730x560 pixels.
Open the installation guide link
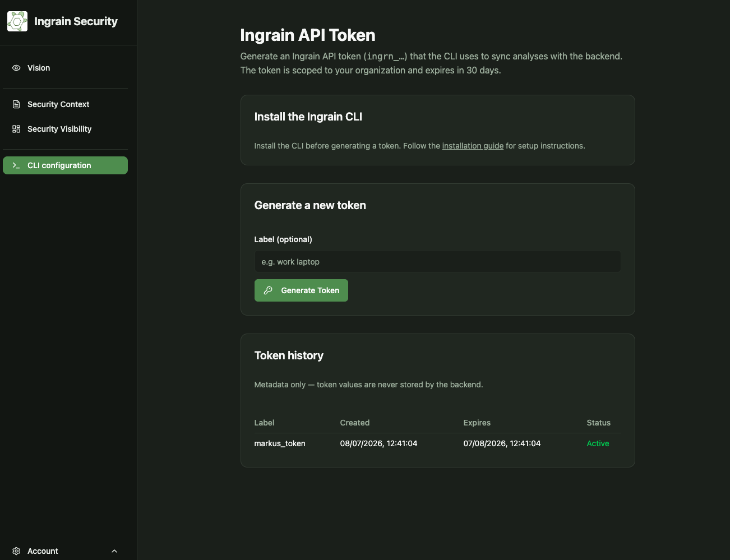tap(473, 146)
